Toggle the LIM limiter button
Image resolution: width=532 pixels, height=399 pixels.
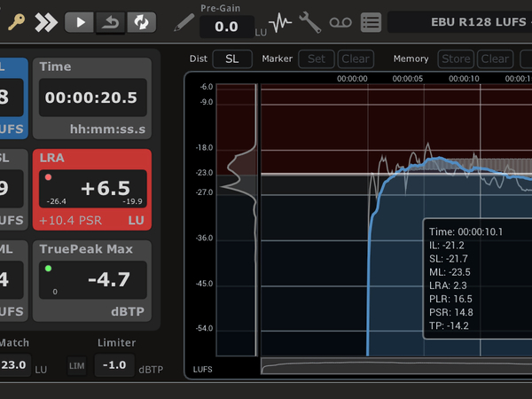[77, 365]
